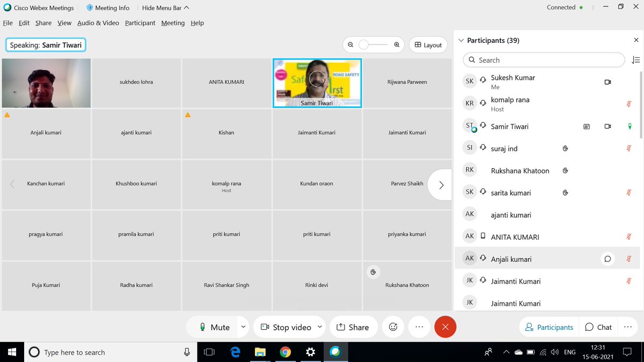Toggle the Participants panel button

(x=548, y=327)
